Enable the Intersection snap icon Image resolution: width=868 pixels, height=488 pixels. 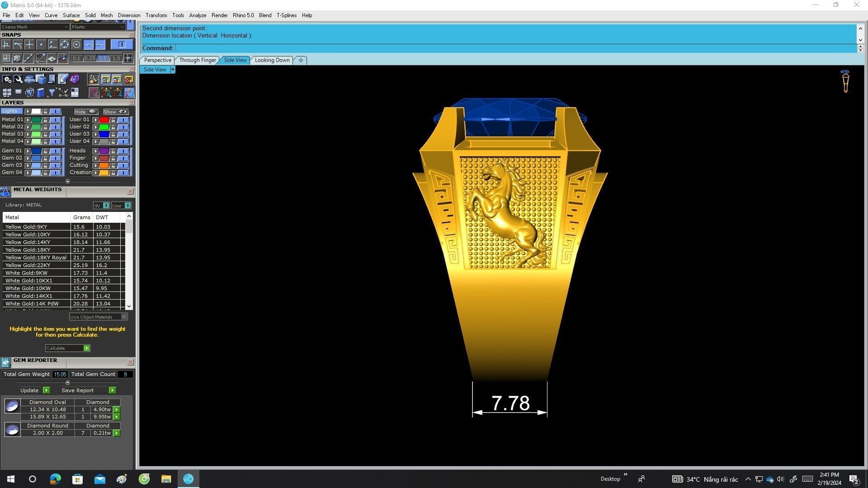coord(29,44)
